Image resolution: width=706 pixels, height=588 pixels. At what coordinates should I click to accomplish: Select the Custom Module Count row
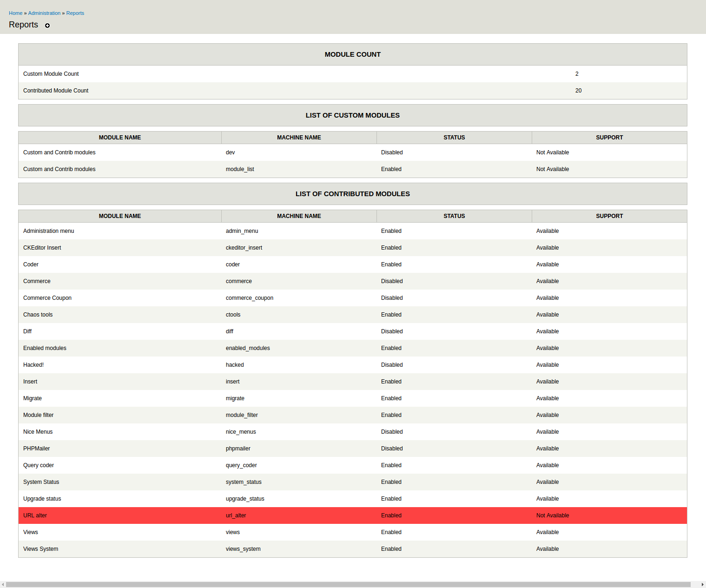(x=186, y=74)
